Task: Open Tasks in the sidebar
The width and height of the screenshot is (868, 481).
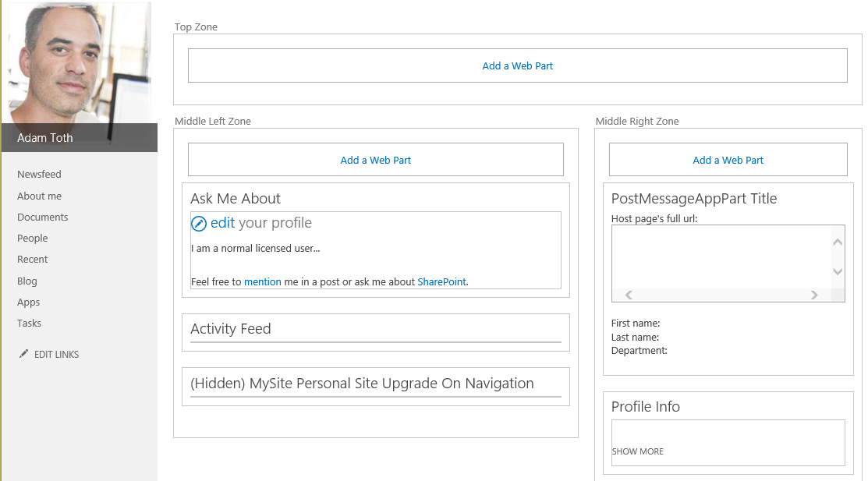Action: 29,324
